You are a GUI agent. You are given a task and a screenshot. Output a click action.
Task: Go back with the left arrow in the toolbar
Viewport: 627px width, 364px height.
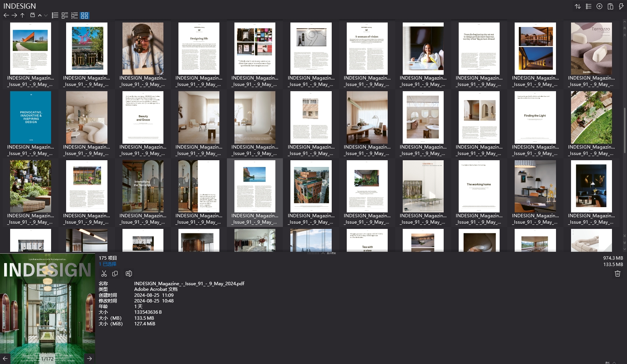(x=6, y=15)
